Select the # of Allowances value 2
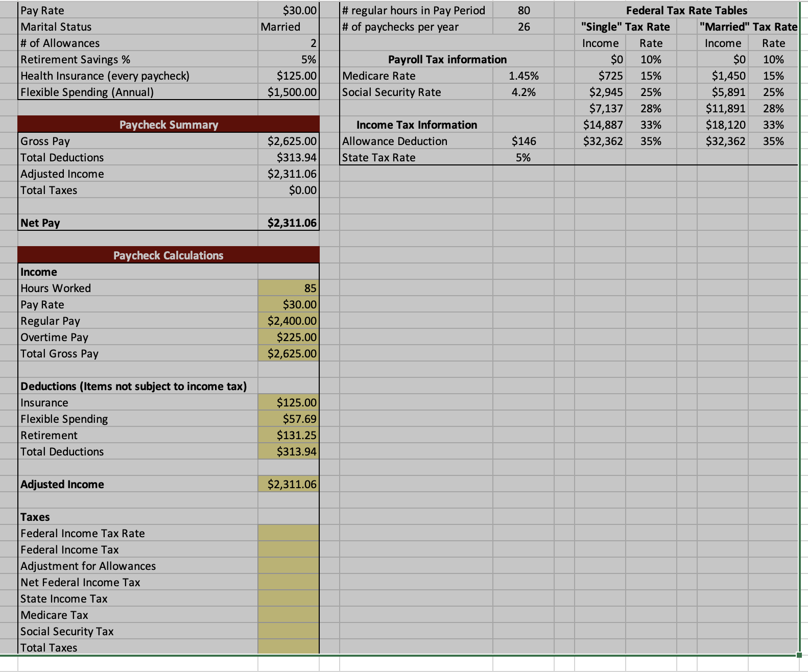 pyautogui.click(x=289, y=43)
